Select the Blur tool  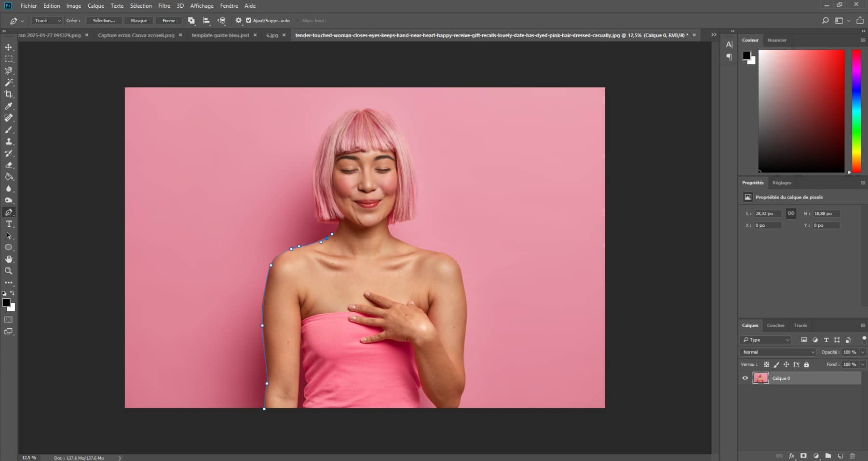[x=9, y=189]
